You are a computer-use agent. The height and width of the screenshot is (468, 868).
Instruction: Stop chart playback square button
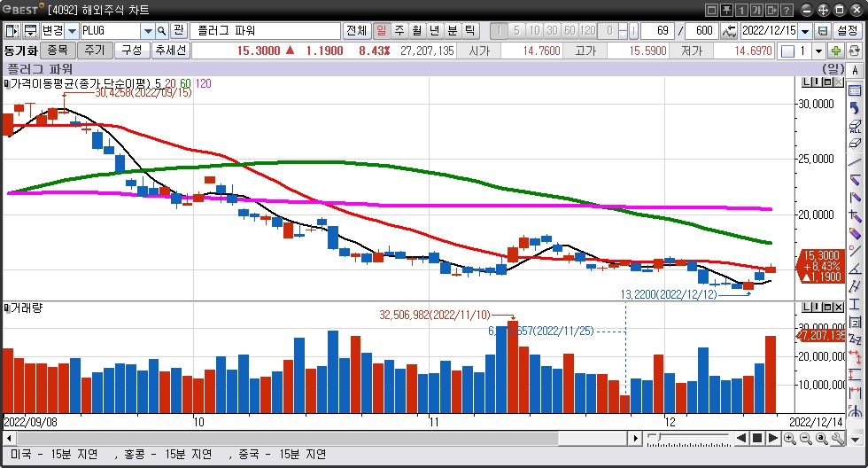tap(757, 439)
